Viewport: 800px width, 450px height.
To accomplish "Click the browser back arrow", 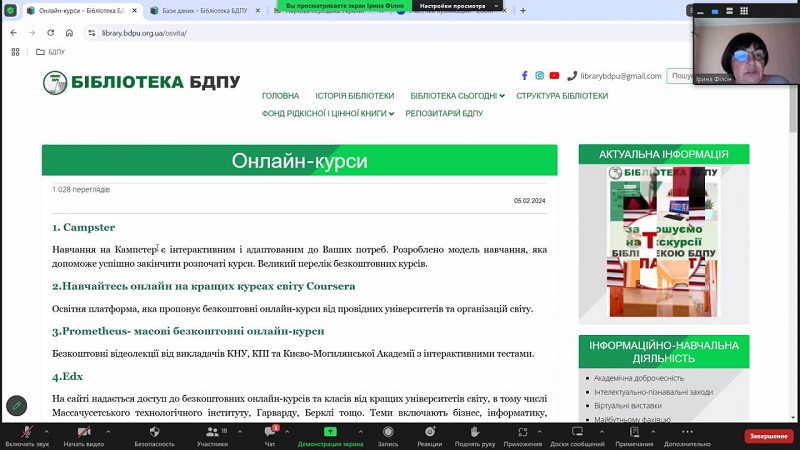I will pos(14,33).
